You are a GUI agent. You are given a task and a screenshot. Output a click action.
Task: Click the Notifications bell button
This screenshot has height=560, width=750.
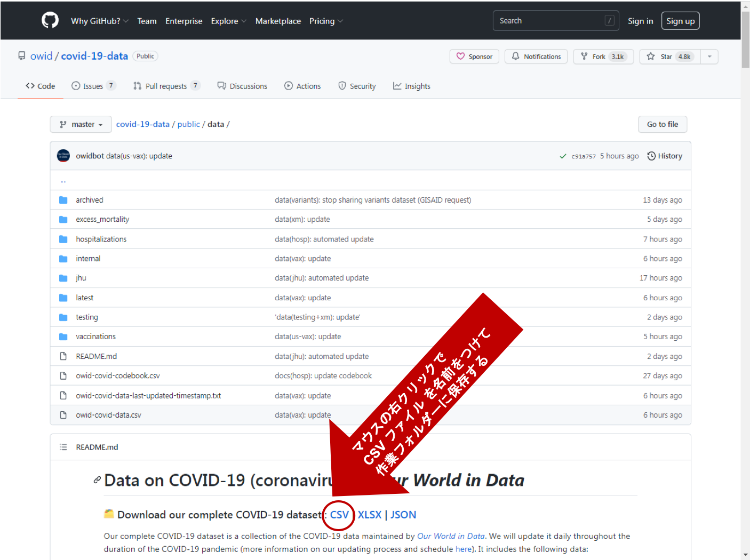(x=536, y=57)
